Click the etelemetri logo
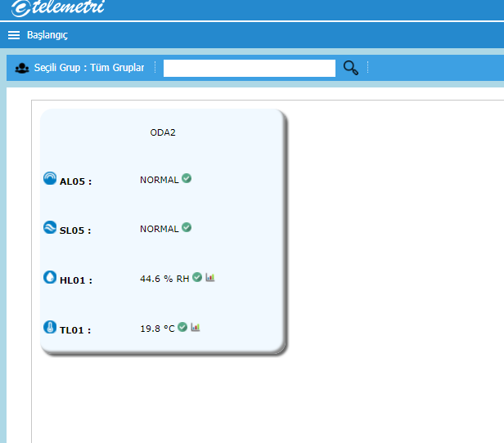The height and width of the screenshot is (443, 504). (58, 8)
